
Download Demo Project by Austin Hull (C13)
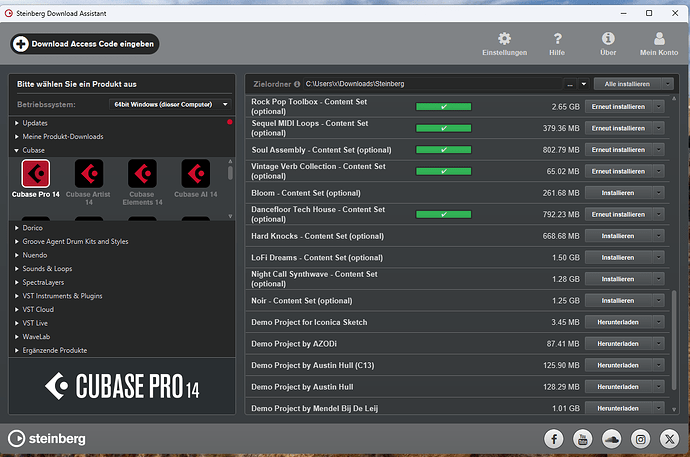[x=618, y=365]
